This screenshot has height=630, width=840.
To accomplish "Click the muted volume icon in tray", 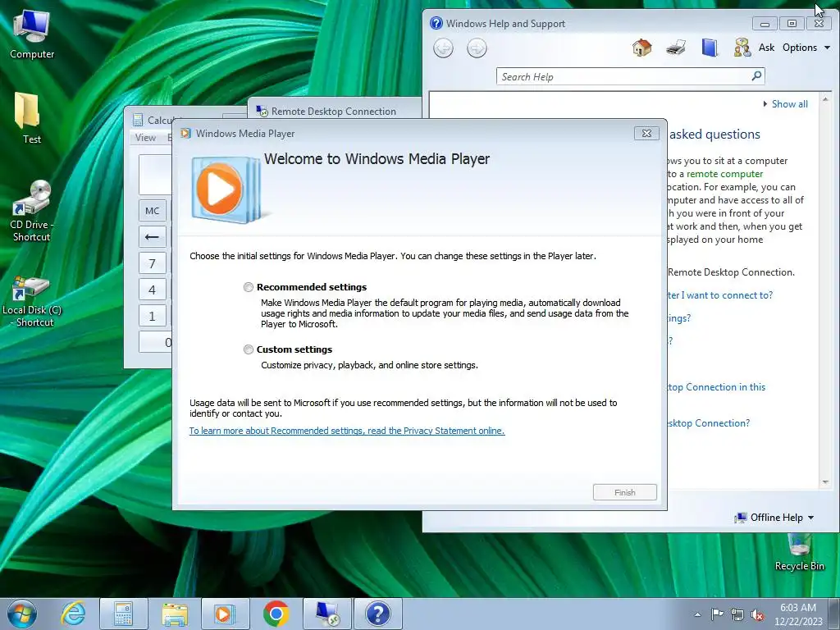I will [x=757, y=614].
